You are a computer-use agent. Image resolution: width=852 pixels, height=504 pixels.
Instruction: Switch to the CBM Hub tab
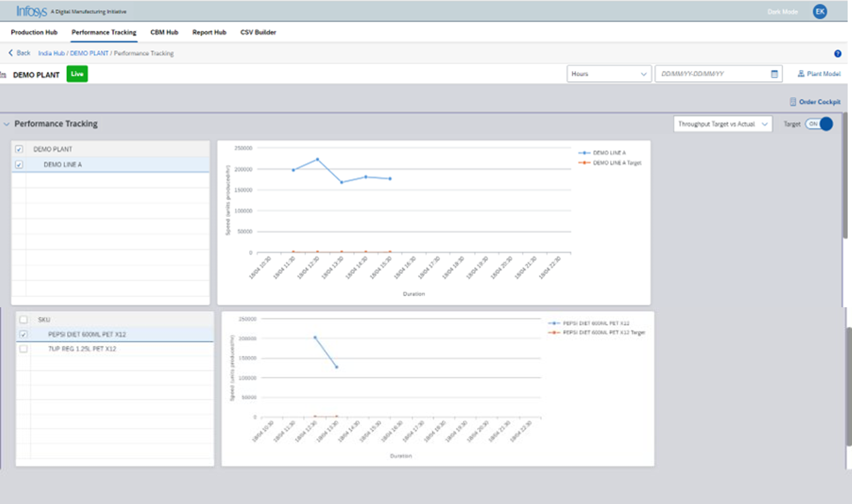[x=164, y=32]
